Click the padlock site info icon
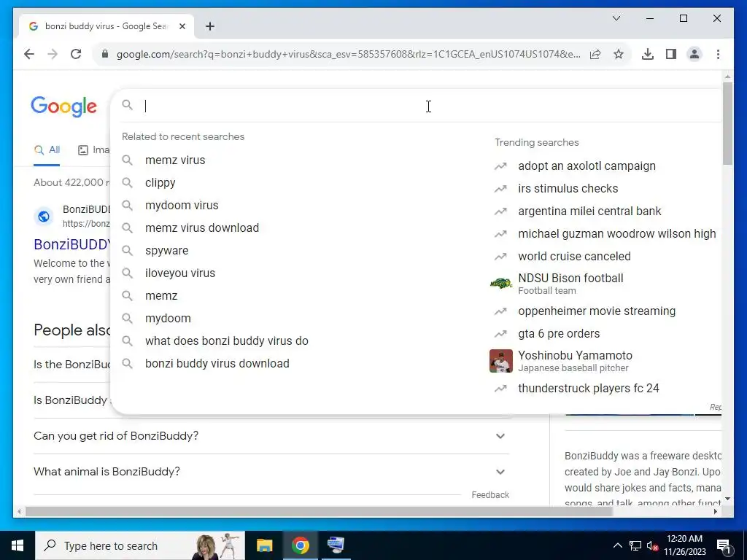 tap(105, 54)
